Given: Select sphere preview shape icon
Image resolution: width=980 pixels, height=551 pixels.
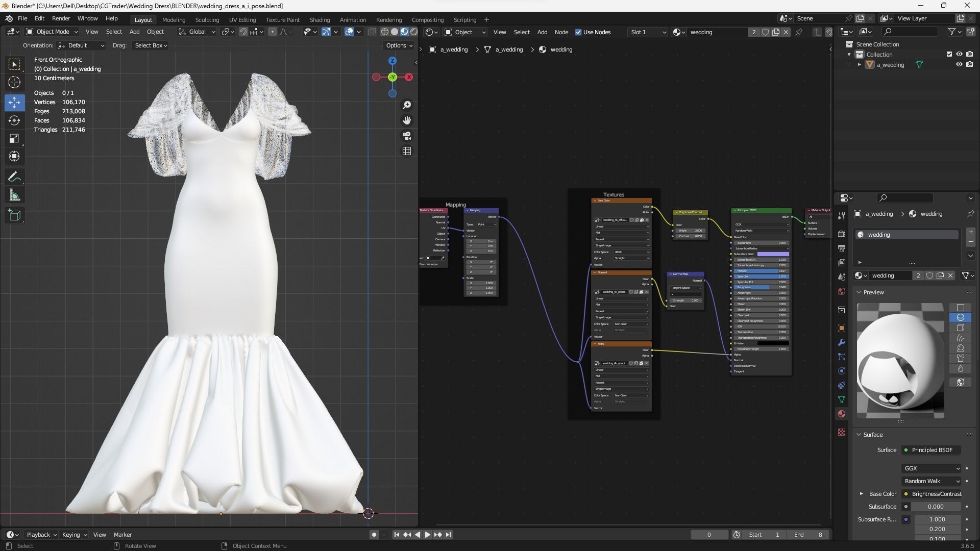Looking at the screenshot, I should click(x=960, y=317).
